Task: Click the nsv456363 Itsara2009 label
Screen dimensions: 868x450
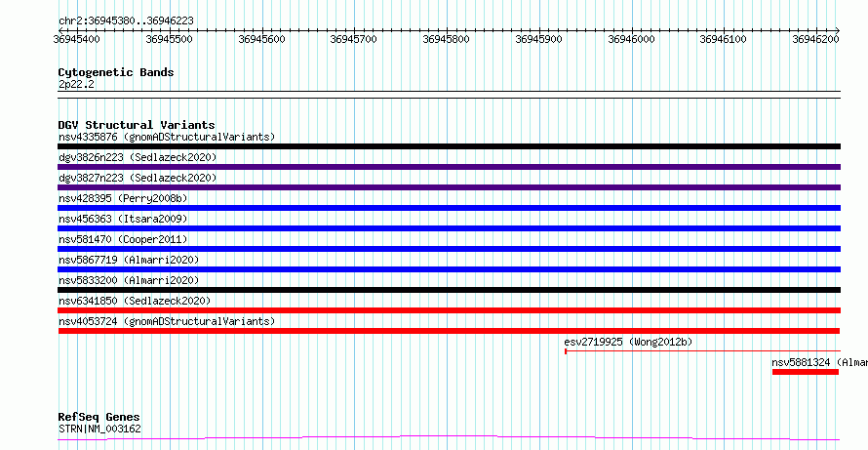Action: (x=123, y=219)
